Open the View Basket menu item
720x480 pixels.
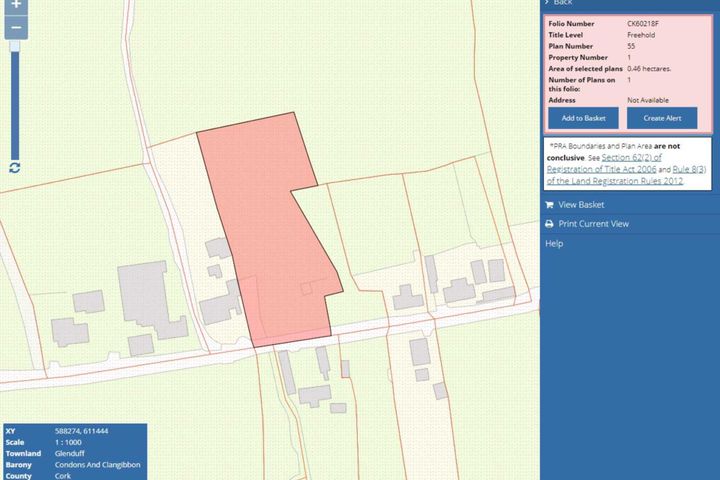581,205
